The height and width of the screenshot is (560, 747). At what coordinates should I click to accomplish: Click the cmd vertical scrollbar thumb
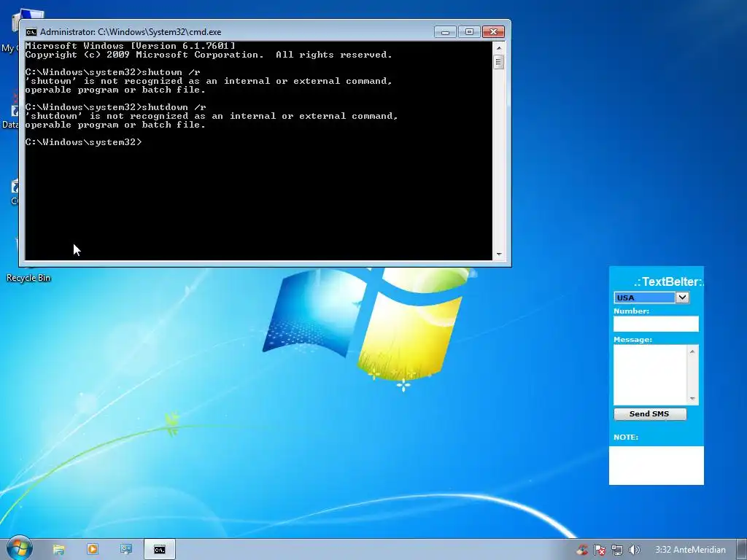(499, 62)
